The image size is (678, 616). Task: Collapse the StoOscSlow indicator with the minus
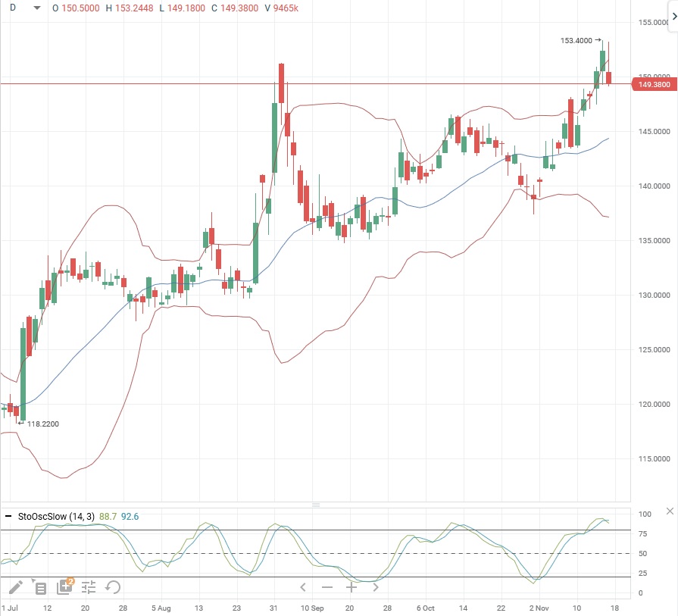[8, 516]
